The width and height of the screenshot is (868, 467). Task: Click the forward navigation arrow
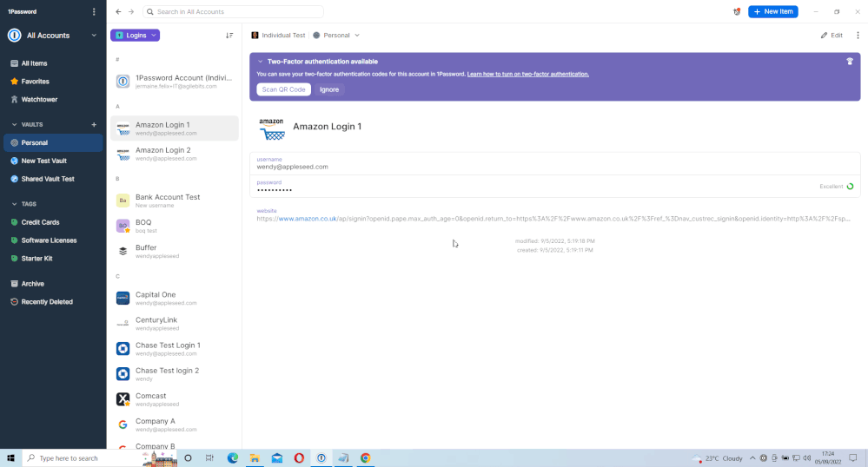[131, 12]
